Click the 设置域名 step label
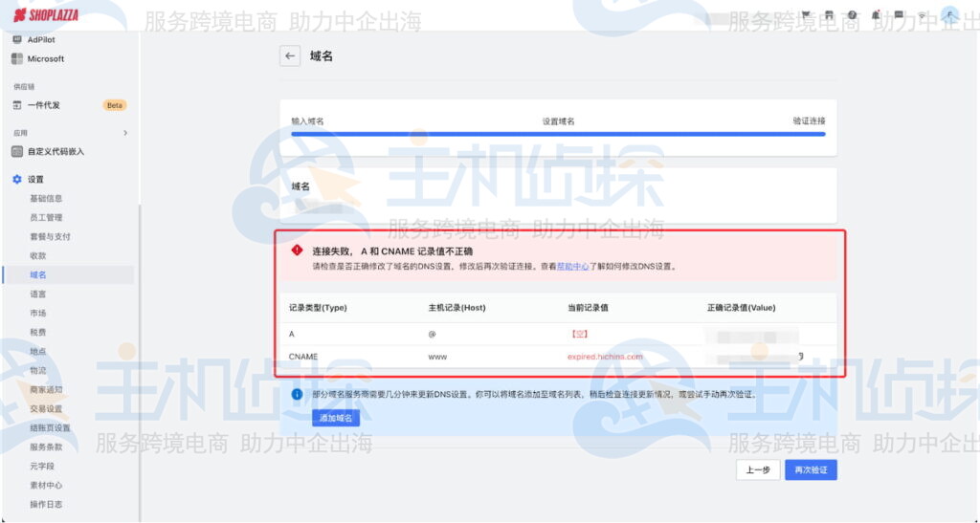This screenshot has height=523, width=980. pyautogui.click(x=558, y=121)
